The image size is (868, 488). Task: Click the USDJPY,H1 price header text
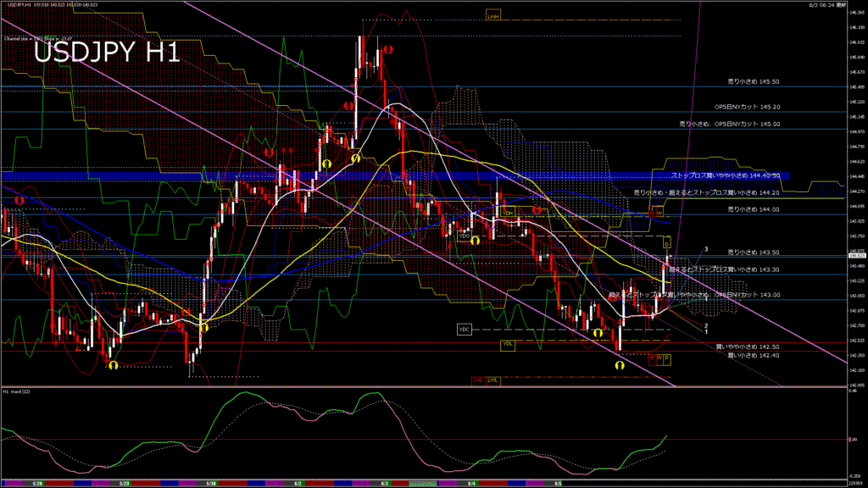53,4
